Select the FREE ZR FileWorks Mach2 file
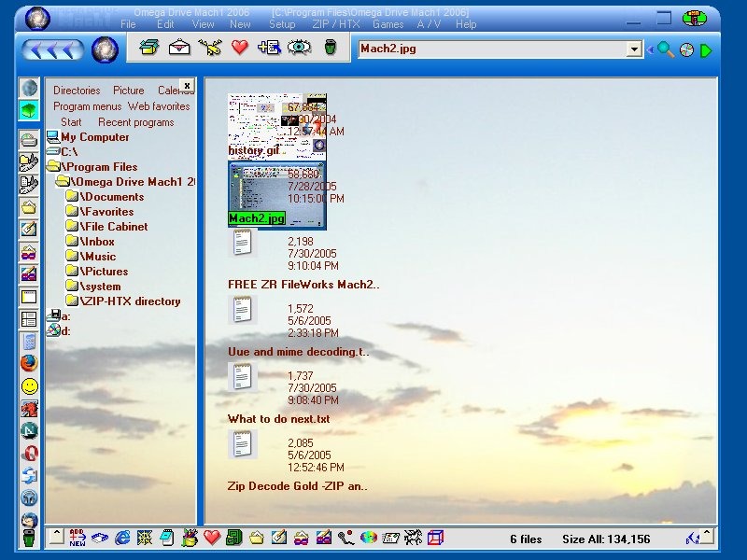 pyautogui.click(x=303, y=285)
